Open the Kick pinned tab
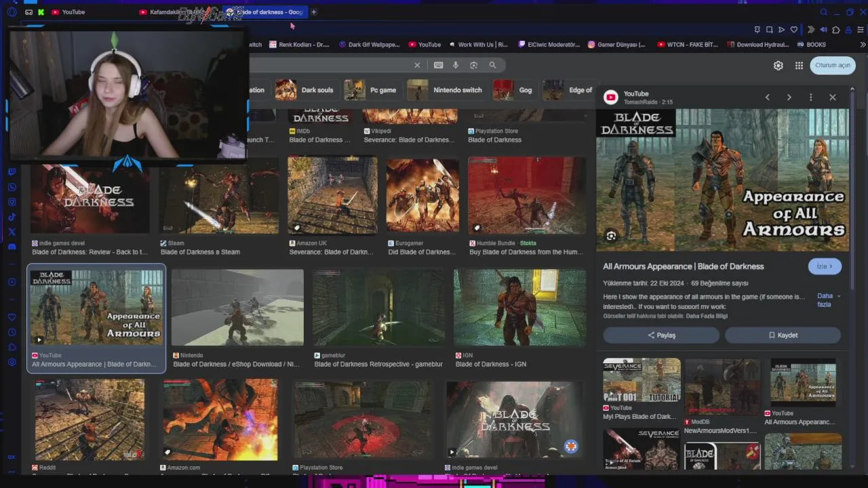 click(x=41, y=12)
